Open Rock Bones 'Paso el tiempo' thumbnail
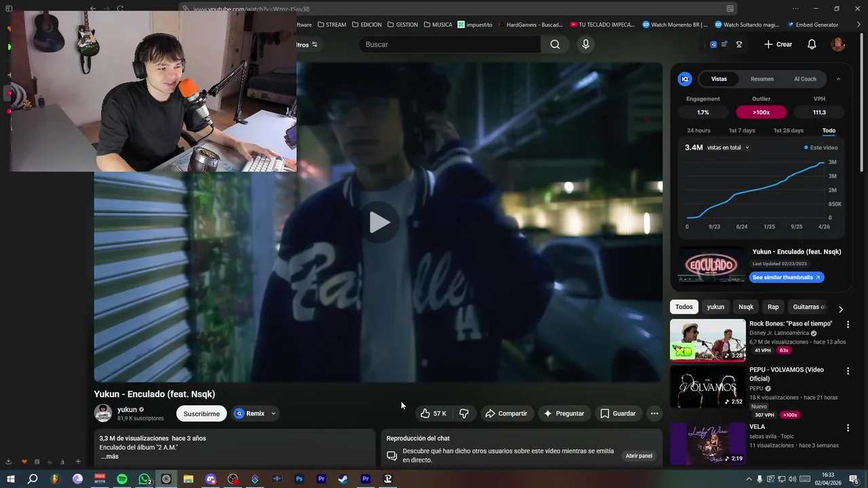 (708, 340)
